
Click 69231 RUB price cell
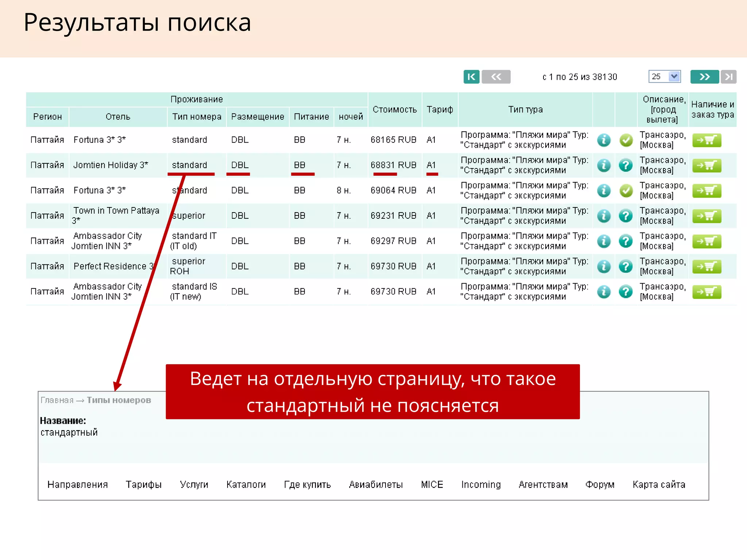coord(394,216)
